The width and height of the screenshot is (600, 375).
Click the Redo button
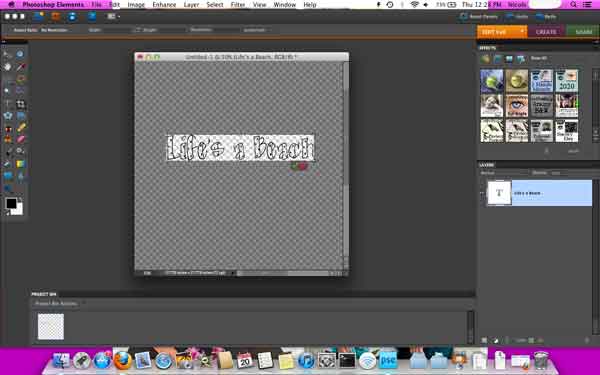pos(546,16)
